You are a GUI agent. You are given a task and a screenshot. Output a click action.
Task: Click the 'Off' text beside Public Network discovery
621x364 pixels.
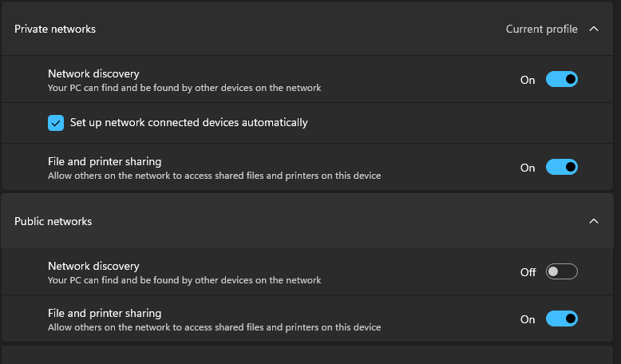click(x=528, y=272)
